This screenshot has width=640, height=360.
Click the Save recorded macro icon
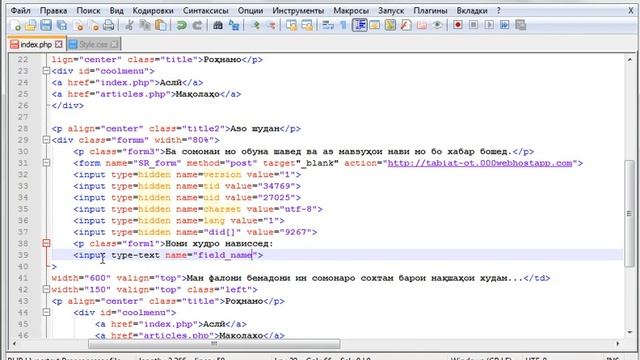click(x=520, y=25)
